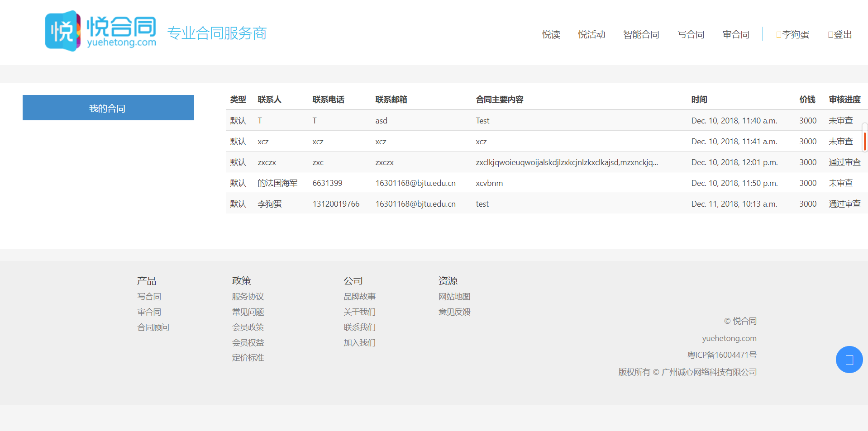Click the blue floating round button
Viewport: 868px width, 431px height.
849,360
